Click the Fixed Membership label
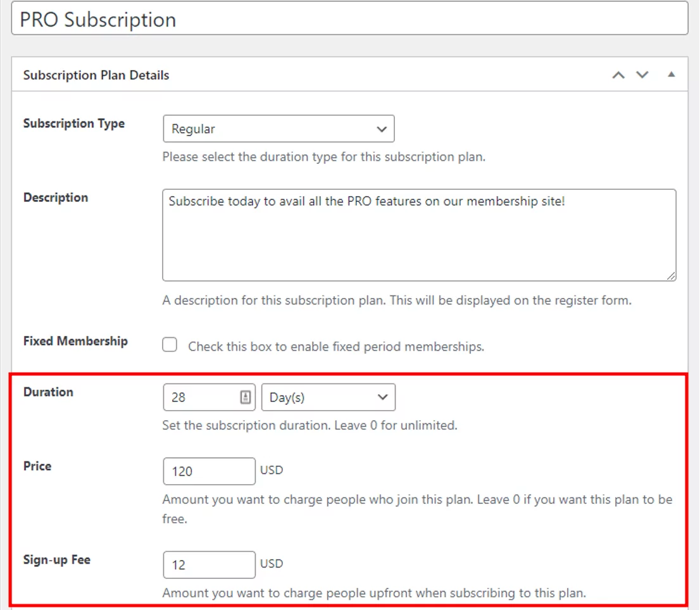Image resolution: width=700 pixels, height=610 pixels. tap(75, 341)
